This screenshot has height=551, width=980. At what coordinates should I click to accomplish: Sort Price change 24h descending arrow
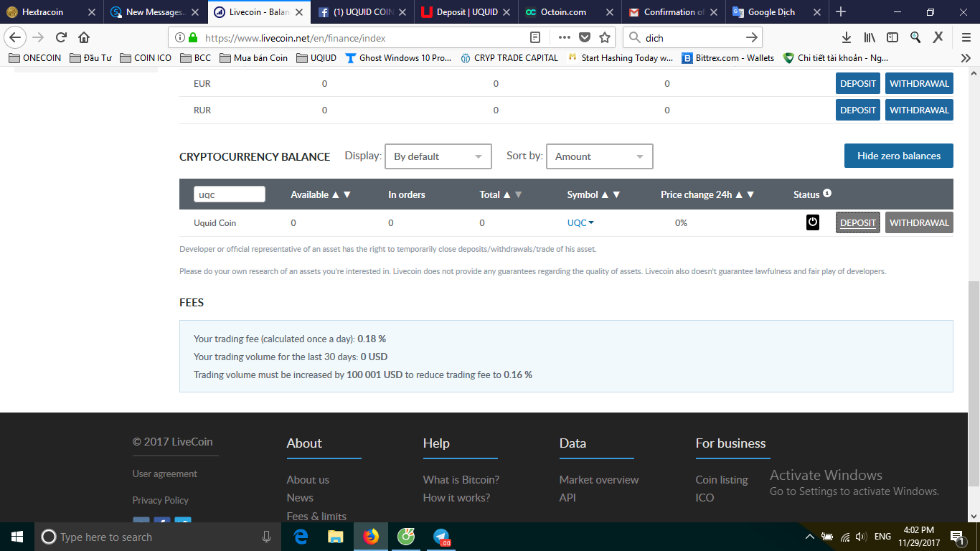click(x=750, y=194)
